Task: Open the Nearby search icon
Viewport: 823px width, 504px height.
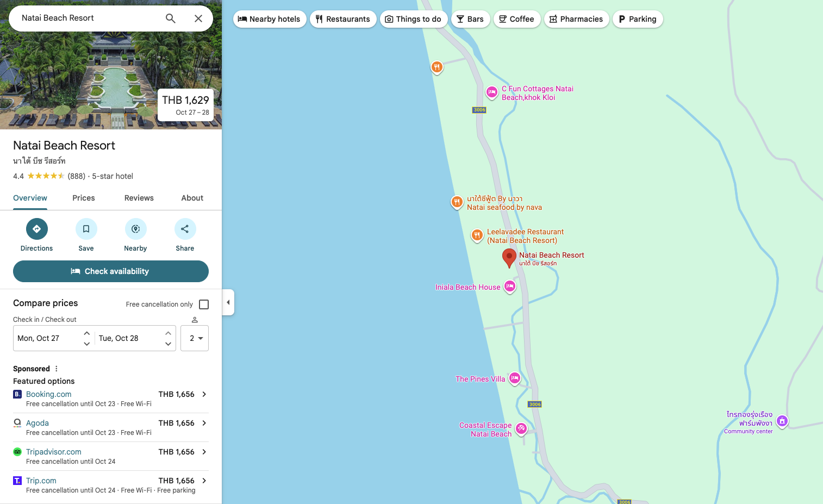Action: (x=136, y=229)
